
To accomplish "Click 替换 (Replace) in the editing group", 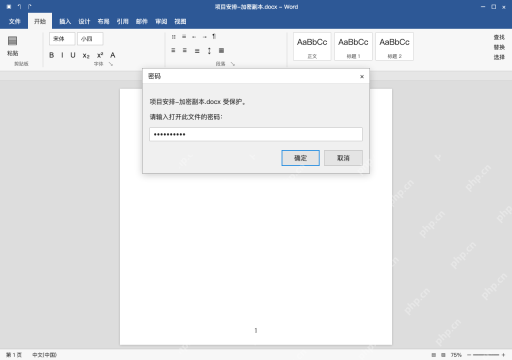I will coord(499,47).
